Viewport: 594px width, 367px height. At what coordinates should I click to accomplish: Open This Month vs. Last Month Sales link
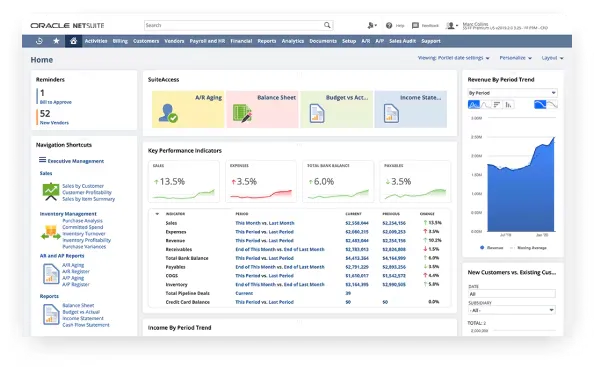click(265, 223)
